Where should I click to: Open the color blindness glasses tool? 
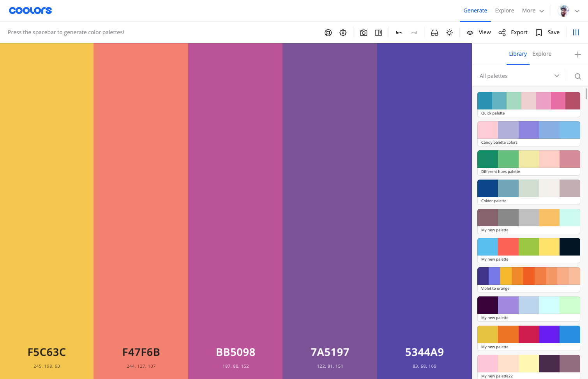434,32
